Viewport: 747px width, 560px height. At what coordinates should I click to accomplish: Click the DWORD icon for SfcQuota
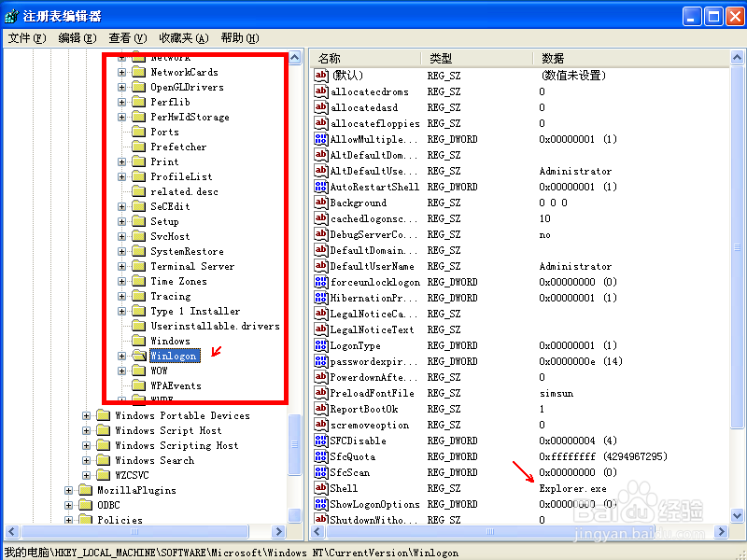321,456
